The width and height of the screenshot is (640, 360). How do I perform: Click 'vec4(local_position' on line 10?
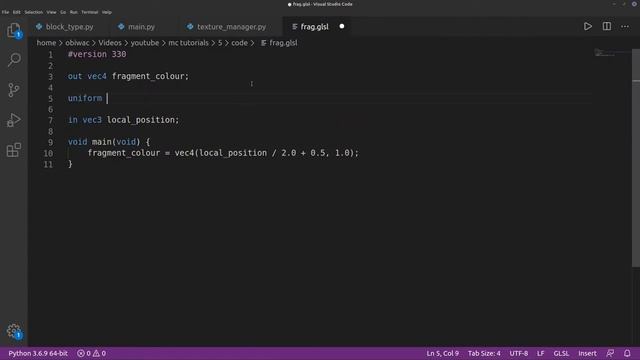coord(221,153)
